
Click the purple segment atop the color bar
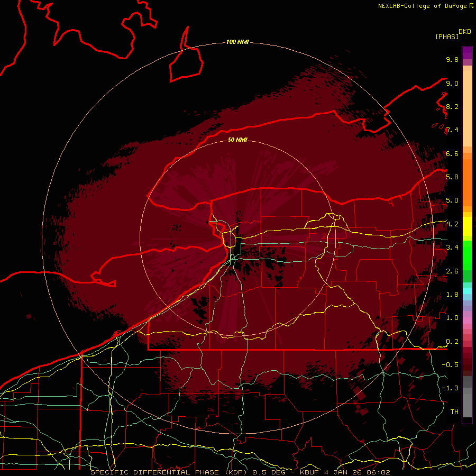(x=467, y=53)
